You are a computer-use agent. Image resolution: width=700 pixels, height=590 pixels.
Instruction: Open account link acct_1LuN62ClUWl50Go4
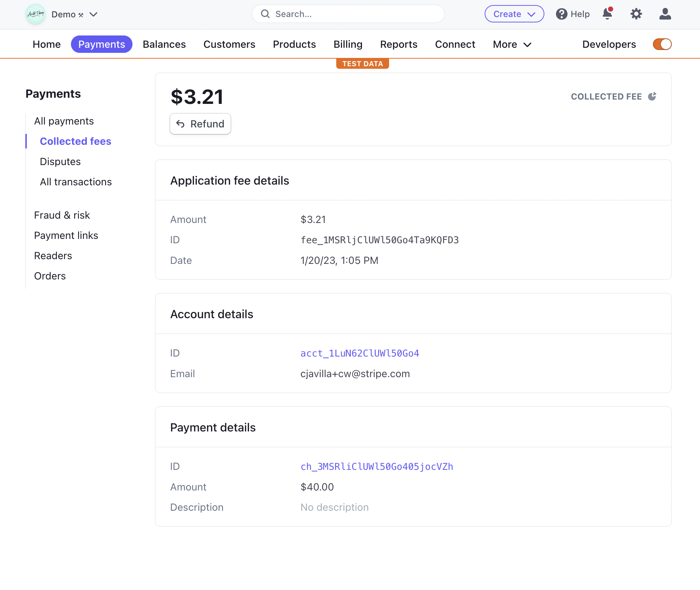click(359, 353)
